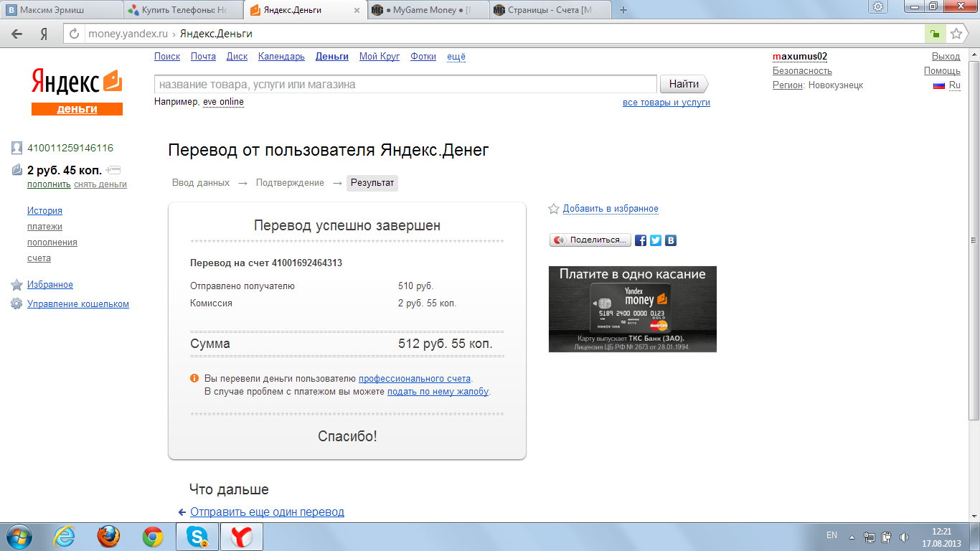Click the gear icon beside Управление кошельком
Image resolution: width=980 pixels, height=551 pixels.
[17, 303]
